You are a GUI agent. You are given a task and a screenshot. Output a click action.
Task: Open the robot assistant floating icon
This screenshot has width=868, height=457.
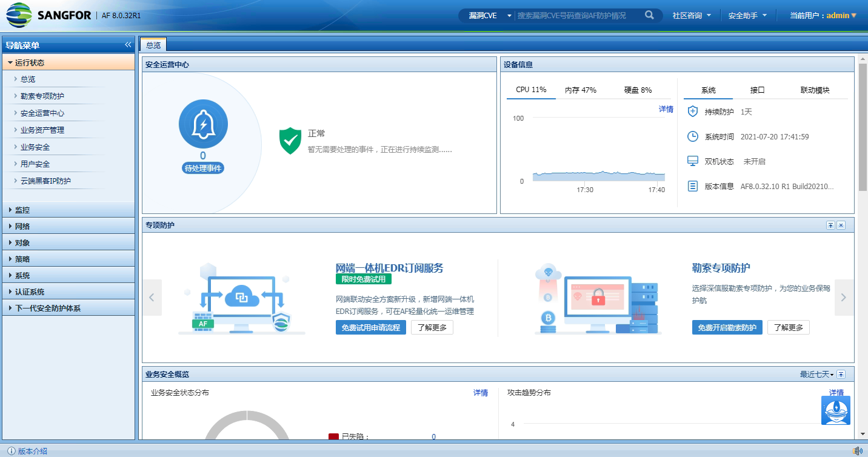835,410
